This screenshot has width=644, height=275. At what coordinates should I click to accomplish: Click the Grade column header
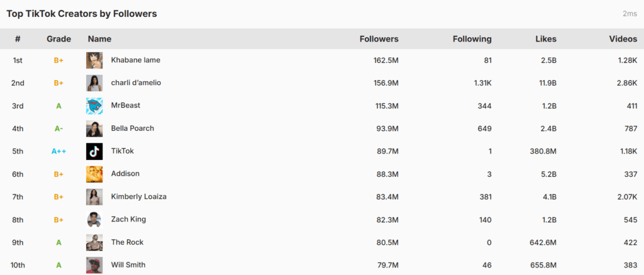point(58,39)
